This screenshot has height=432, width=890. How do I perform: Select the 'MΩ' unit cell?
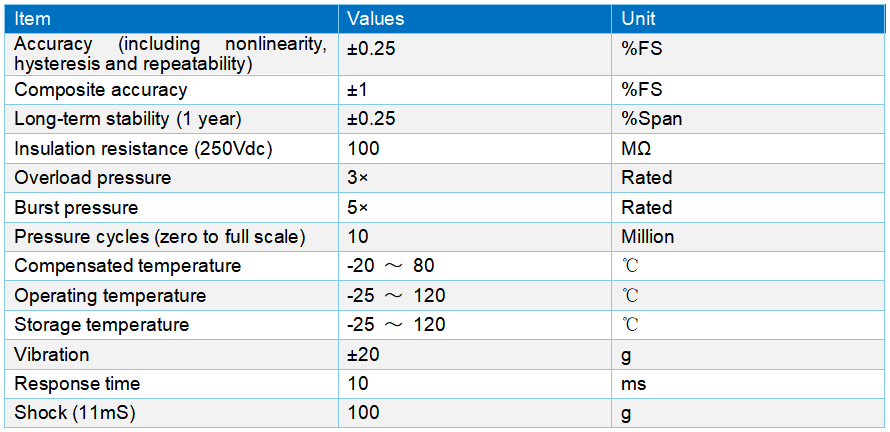pos(636,149)
